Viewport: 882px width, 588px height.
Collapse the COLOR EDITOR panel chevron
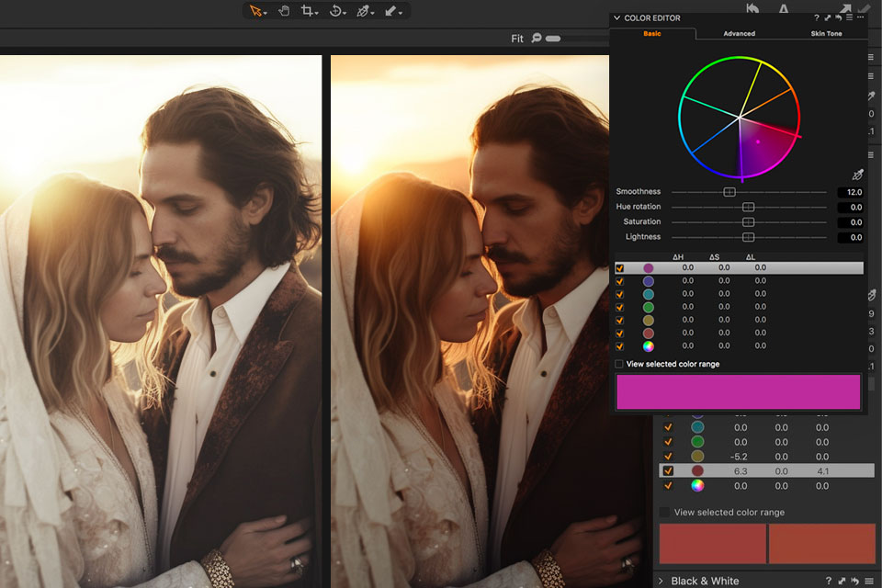[616, 18]
